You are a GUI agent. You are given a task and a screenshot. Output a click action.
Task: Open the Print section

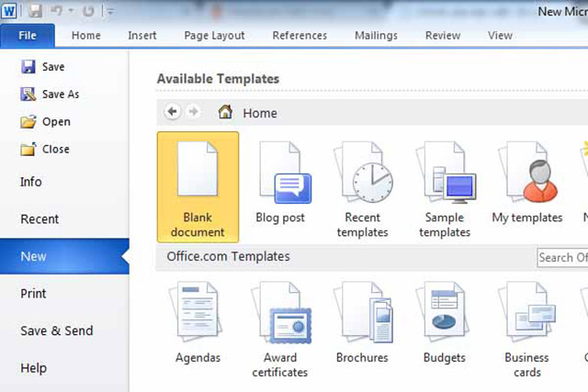[33, 294]
